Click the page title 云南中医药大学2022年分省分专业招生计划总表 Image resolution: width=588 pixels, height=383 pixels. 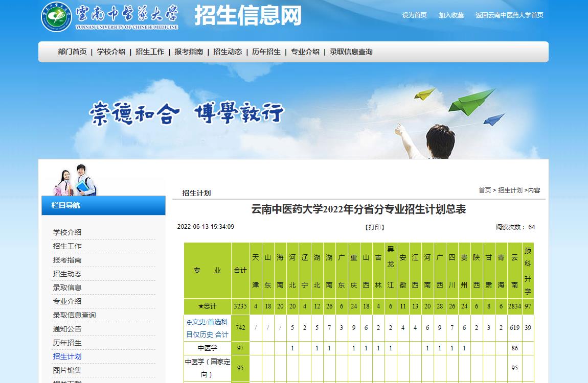[358, 209]
